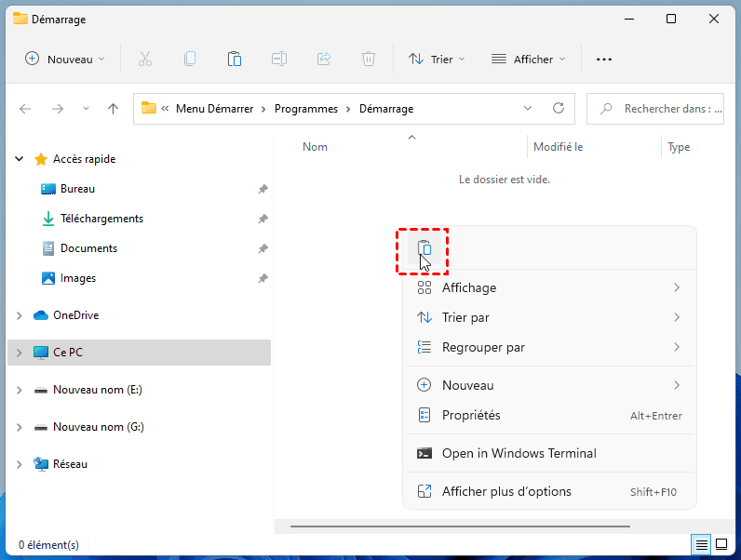Go up one folder level
Viewport: 741px width, 560px height.
pos(113,109)
